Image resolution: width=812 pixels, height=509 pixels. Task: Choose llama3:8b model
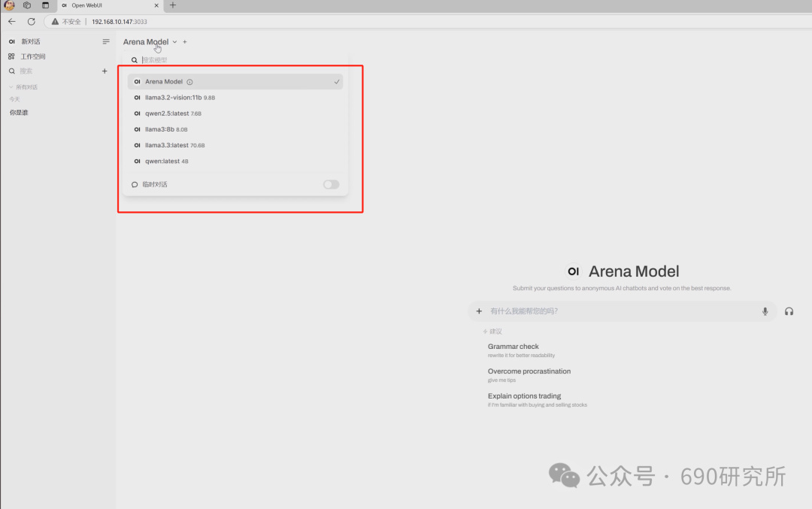[x=235, y=129]
